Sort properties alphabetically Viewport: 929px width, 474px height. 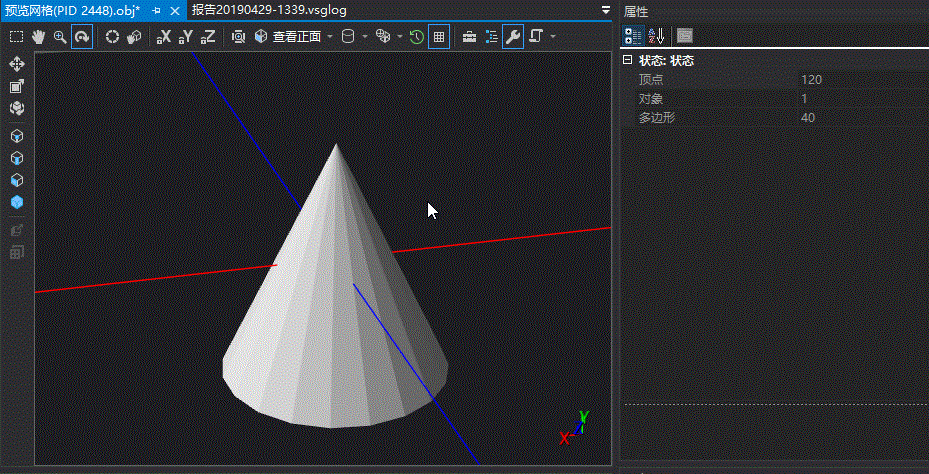(x=656, y=36)
